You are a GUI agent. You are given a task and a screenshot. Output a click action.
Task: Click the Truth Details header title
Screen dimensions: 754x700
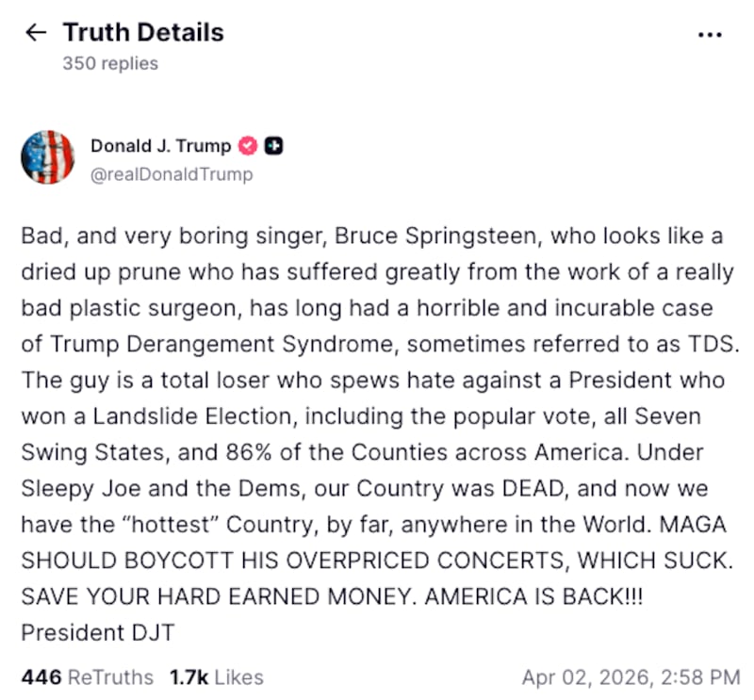142,32
